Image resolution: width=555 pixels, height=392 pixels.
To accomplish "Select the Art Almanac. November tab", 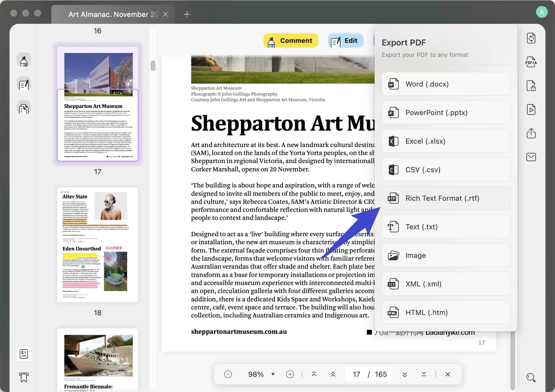I will pyautogui.click(x=113, y=14).
